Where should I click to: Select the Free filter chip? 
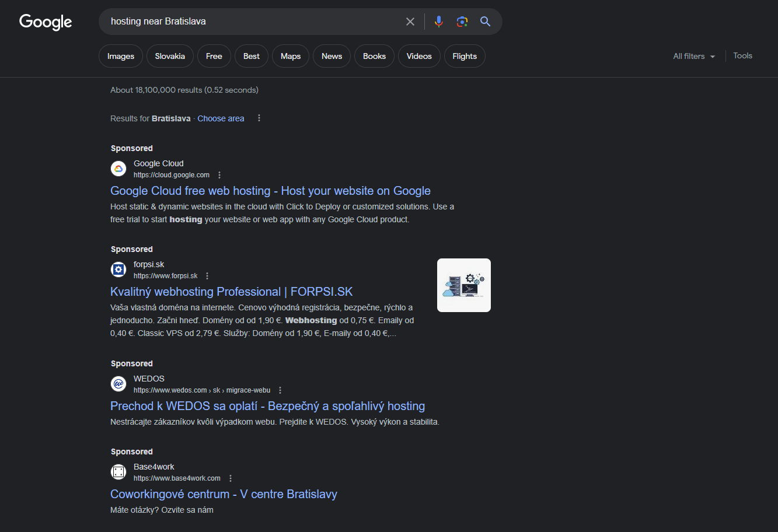pyautogui.click(x=214, y=56)
